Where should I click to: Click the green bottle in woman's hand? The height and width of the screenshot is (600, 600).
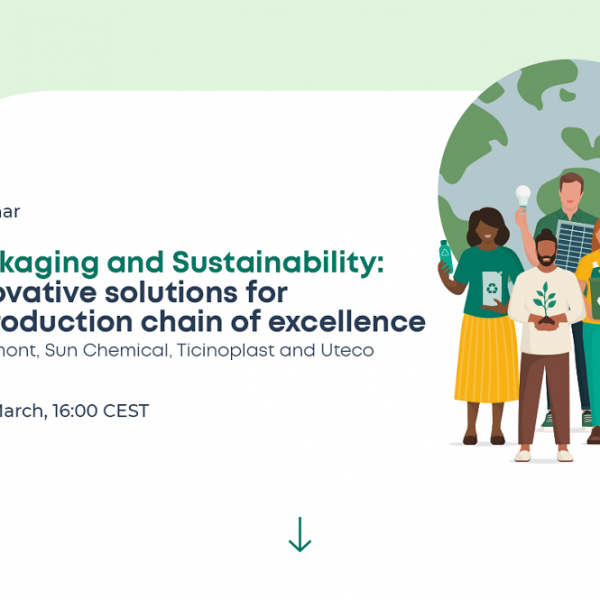click(446, 257)
